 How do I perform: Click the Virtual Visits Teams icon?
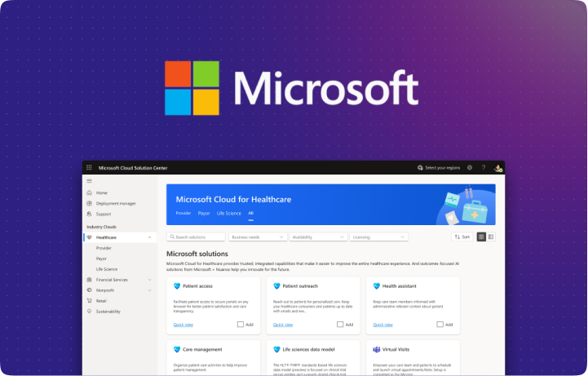[377, 349]
